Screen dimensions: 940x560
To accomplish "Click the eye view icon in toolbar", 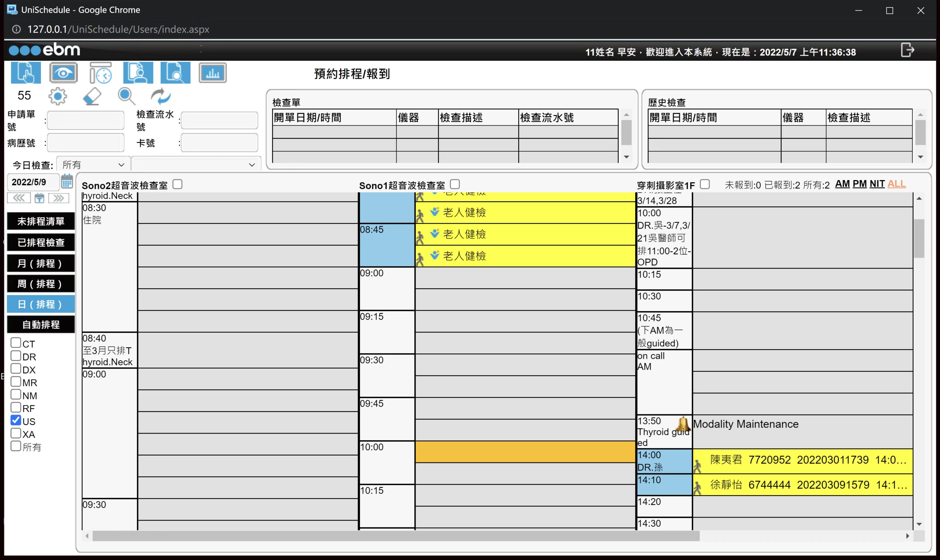I will (x=63, y=73).
